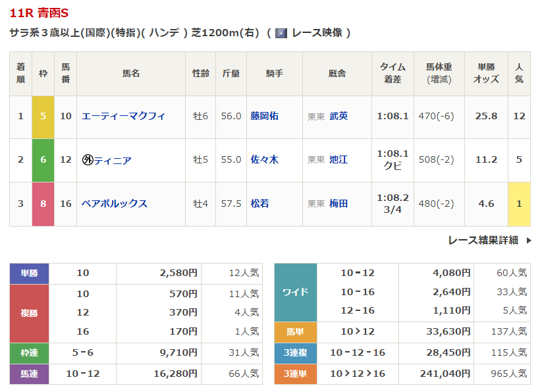Click the 2,580円 win payout

pyautogui.click(x=178, y=273)
